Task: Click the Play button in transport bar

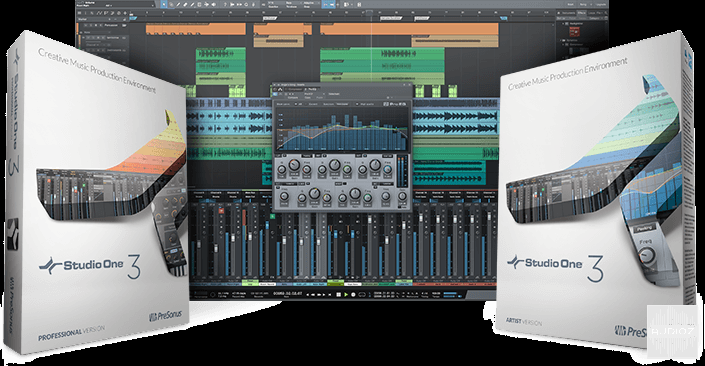Action: (x=346, y=295)
